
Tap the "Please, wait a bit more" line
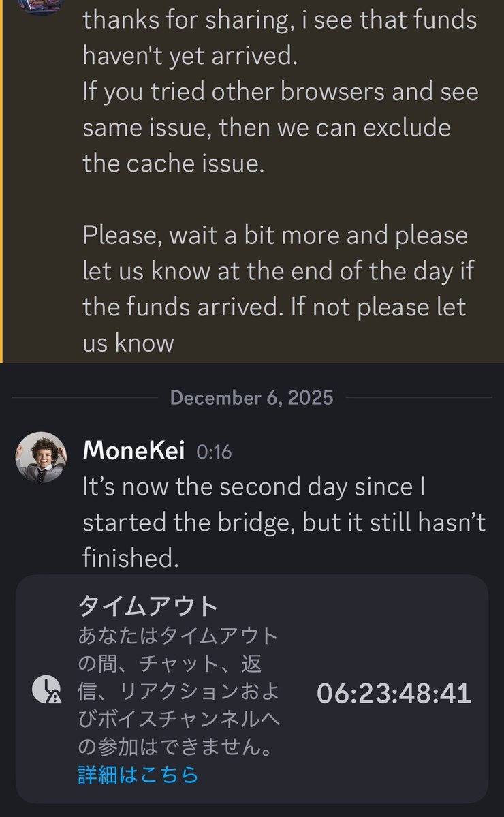(x=275, y=235)
